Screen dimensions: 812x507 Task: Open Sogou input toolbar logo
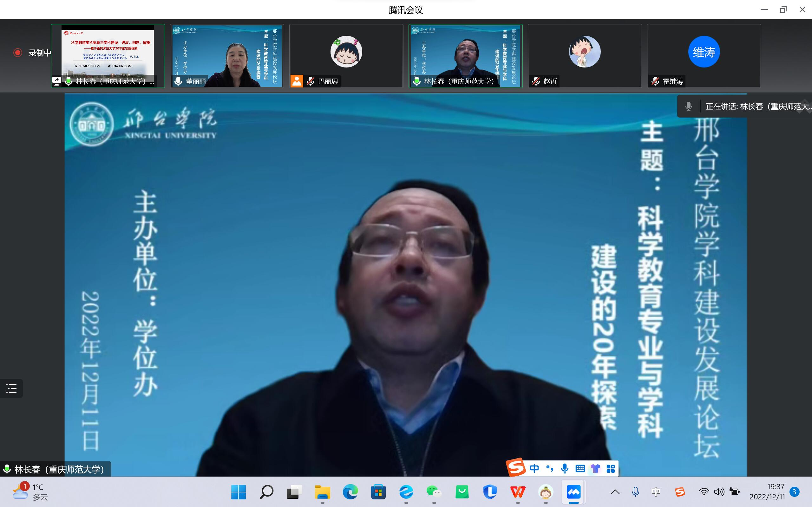[516, 467]
